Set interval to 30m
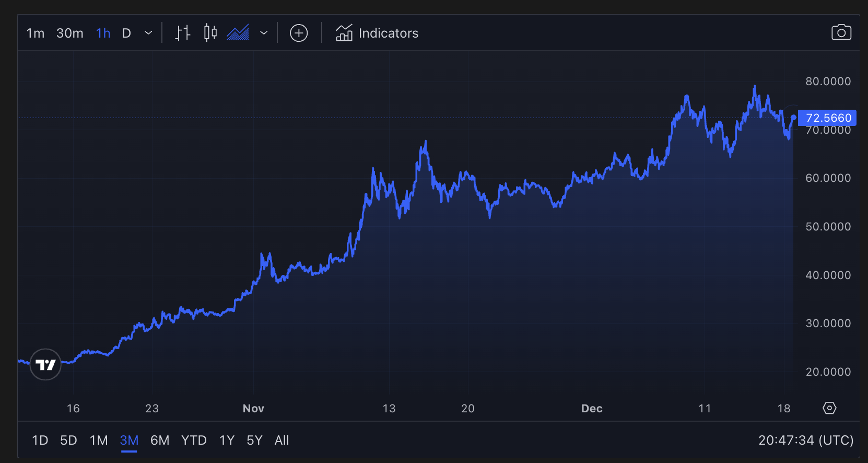This screenshot has height=463, width=868. [x=70, y=33]
